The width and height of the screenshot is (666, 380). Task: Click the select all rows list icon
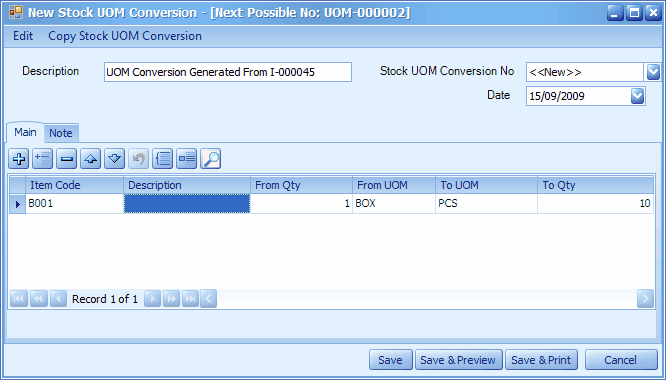[x=163, y=159]
